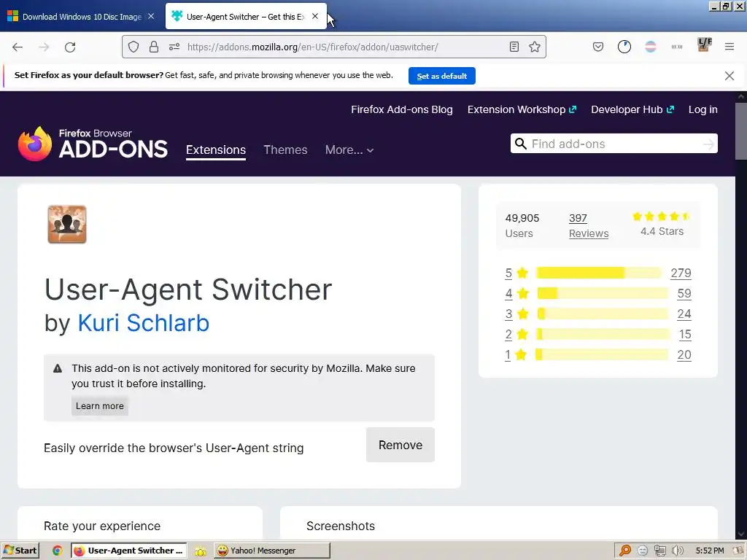Click the striped round extension icon
This screenshot has width=747, height=560.
click(650, 47)
